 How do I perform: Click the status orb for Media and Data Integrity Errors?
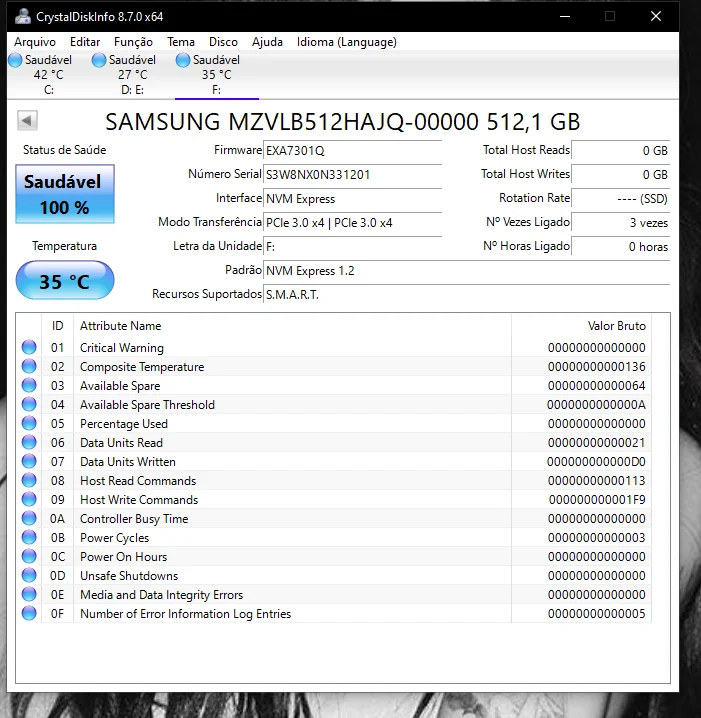(29, 594)
